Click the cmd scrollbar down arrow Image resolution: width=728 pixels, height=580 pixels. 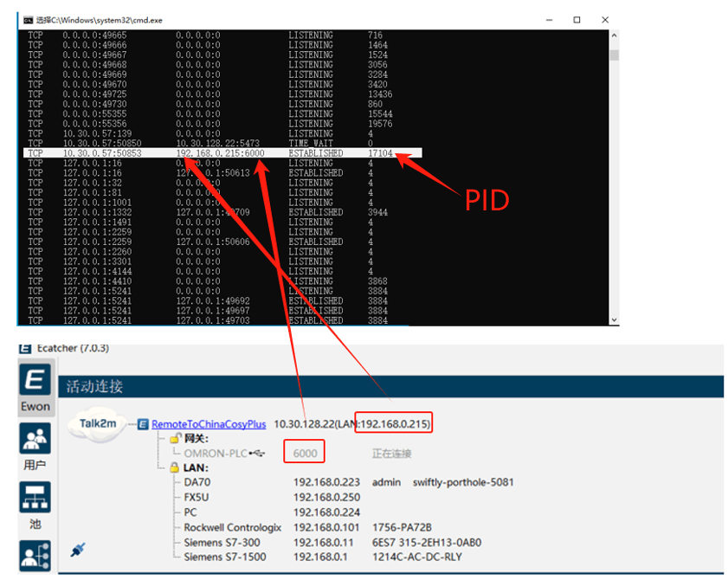(x=615, y=320)
